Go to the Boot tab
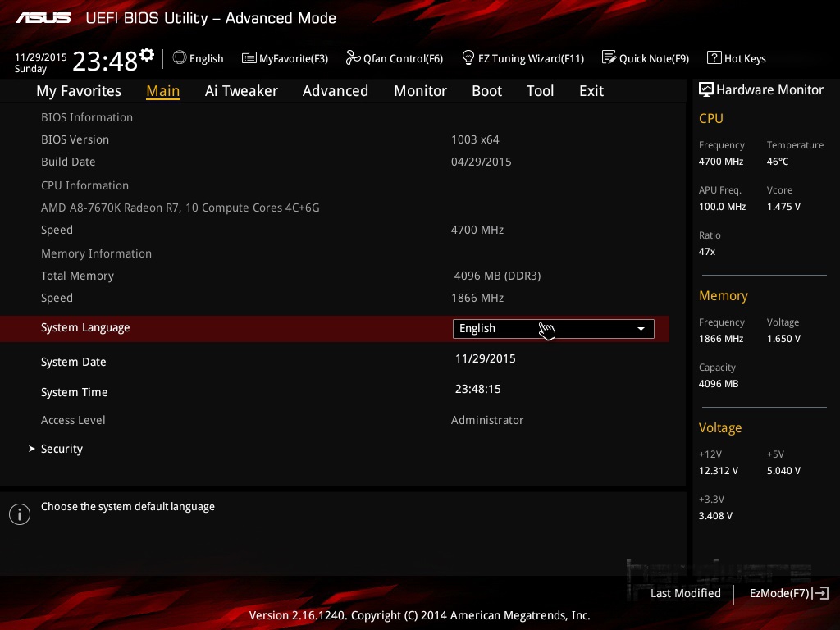The height and width of the screenshot is (630, 840). click(x=486, y=91)
